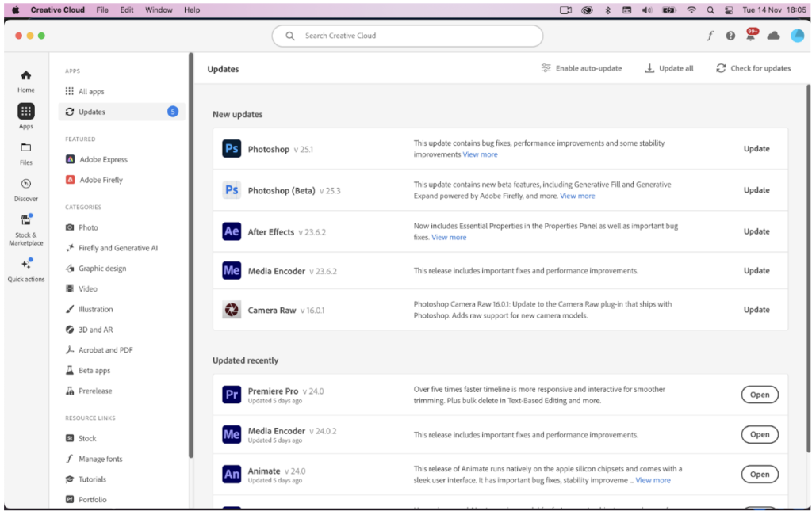The height and width of the screenshot is (511, 812).
Task: Select the Photo category
Action: click(82, 227)
